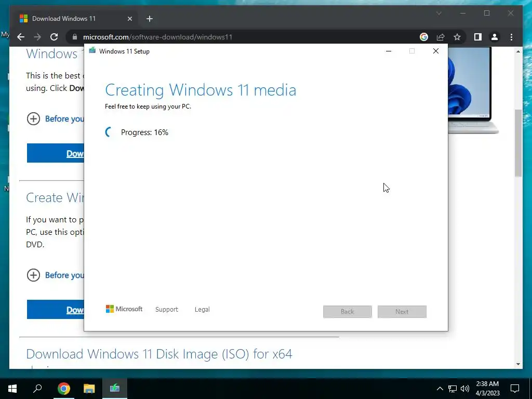532x399 pixels.
Task: Reload the Microsoft download page
Action: click(54, 37)
